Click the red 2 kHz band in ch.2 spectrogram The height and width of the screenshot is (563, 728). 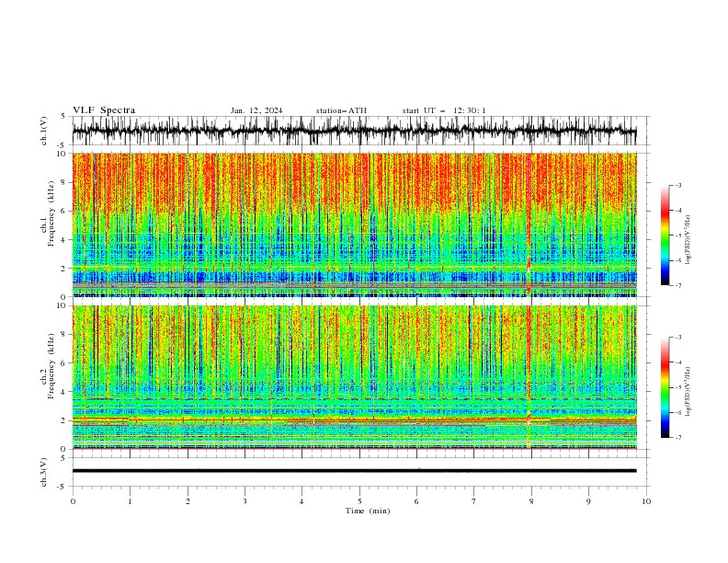point(354,419)
